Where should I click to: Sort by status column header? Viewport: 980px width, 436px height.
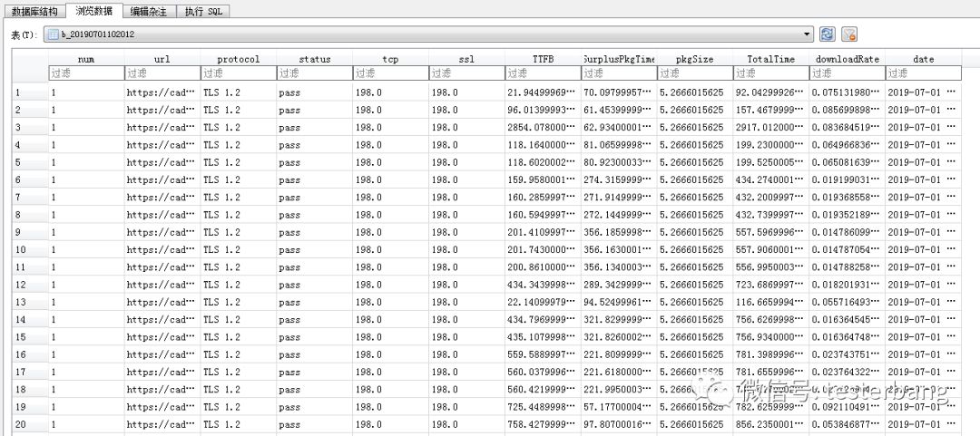tap(315, 59)
